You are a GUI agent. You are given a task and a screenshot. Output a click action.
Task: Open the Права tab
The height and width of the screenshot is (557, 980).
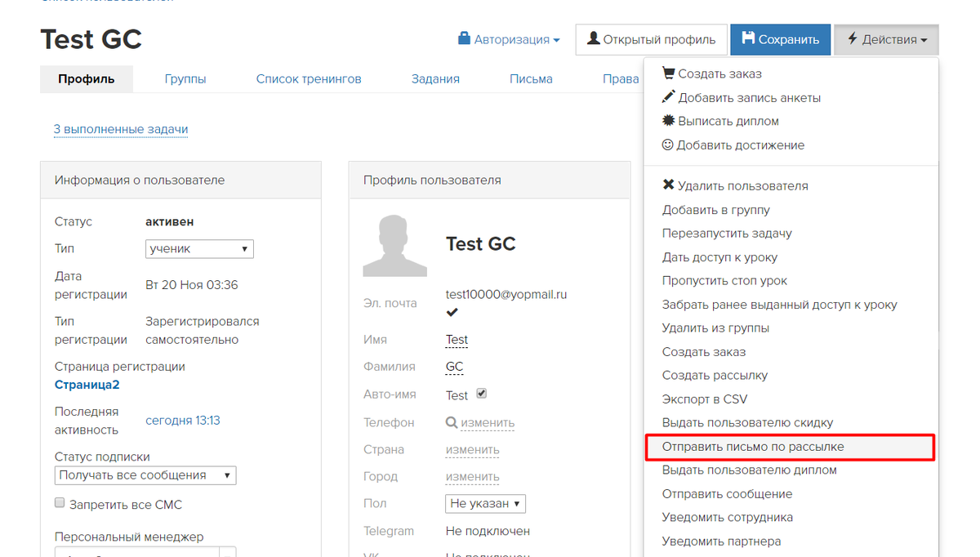pos(621,79)
